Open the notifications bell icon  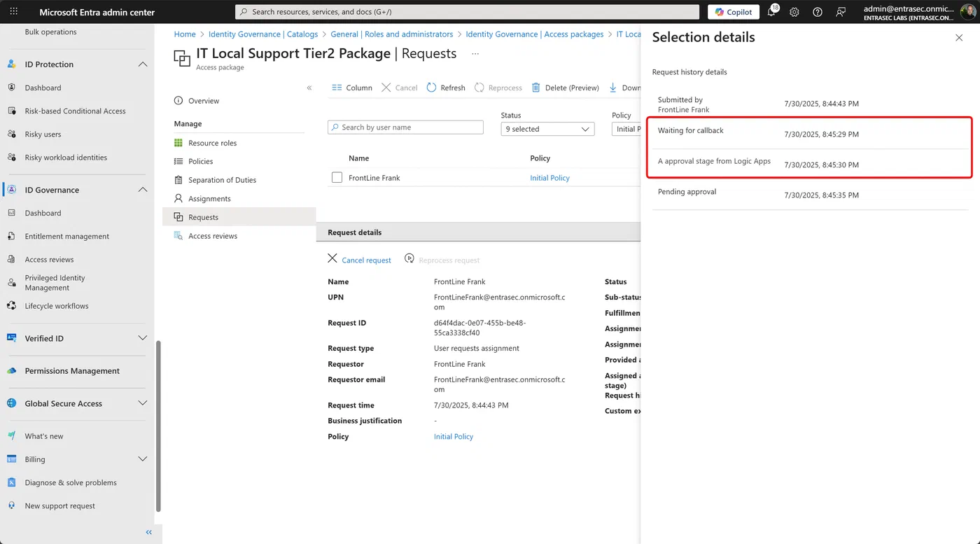click(x=771, y=12)
